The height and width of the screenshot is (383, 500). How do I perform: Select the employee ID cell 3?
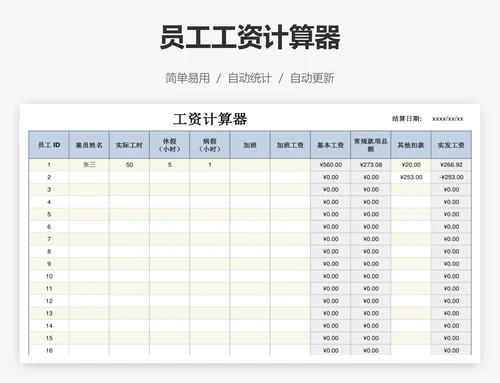tap(49, 189)
